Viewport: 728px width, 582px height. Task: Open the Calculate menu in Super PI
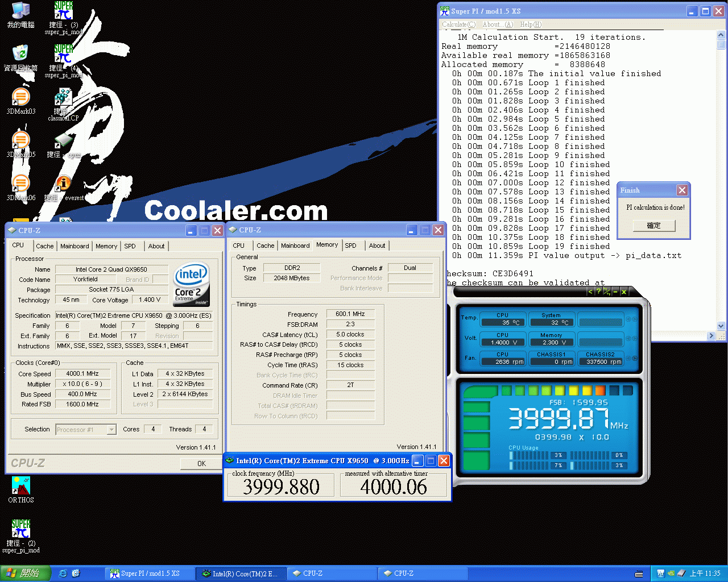[x=458, y=24]
